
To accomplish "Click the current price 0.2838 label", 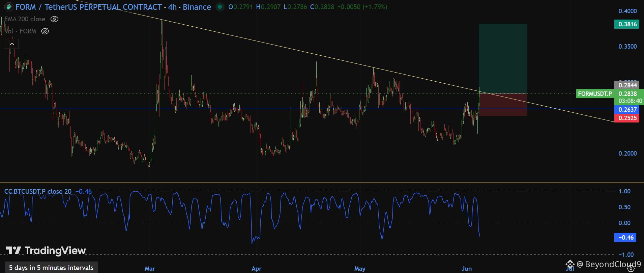I will click(x=628, y=94).
